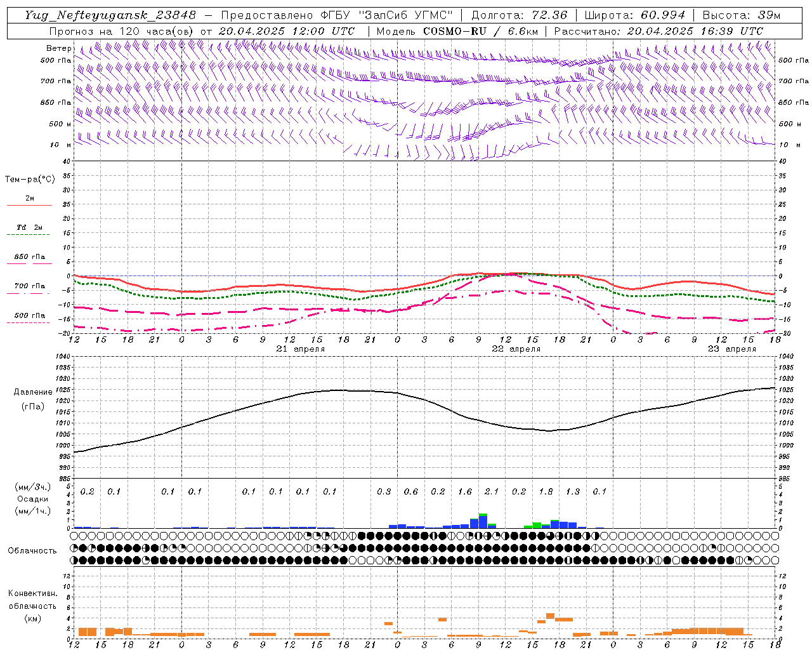Click 'Рассчитано: 20.04.2025 16:39 UTC'
The height and width of the screenshot is (650, 812).
click(658, 31)
